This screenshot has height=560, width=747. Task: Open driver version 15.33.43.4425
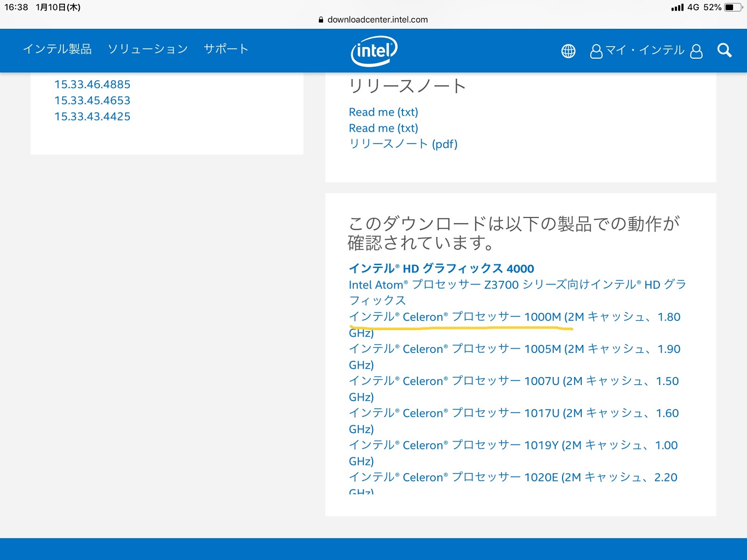(92, 117)
